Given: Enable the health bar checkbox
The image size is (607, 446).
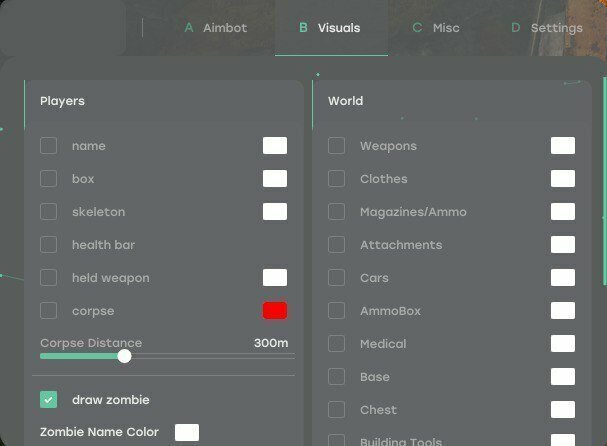Looking at the screenshot, I should [48, 245].
